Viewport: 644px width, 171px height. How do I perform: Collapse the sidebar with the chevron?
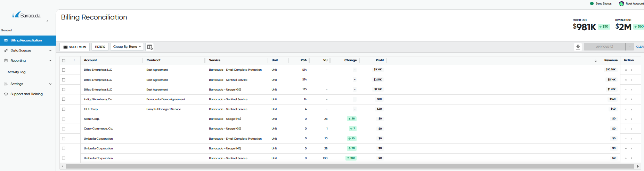pyautogui.click(x=47, y=21)
